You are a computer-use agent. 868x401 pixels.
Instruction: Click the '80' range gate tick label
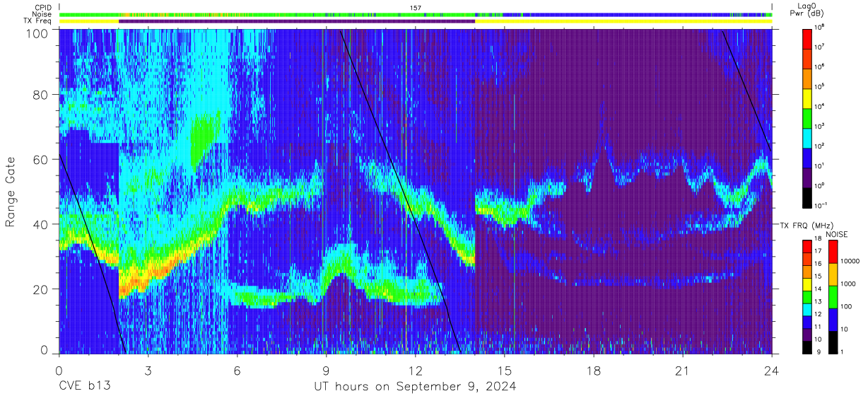tap(41, 94)
